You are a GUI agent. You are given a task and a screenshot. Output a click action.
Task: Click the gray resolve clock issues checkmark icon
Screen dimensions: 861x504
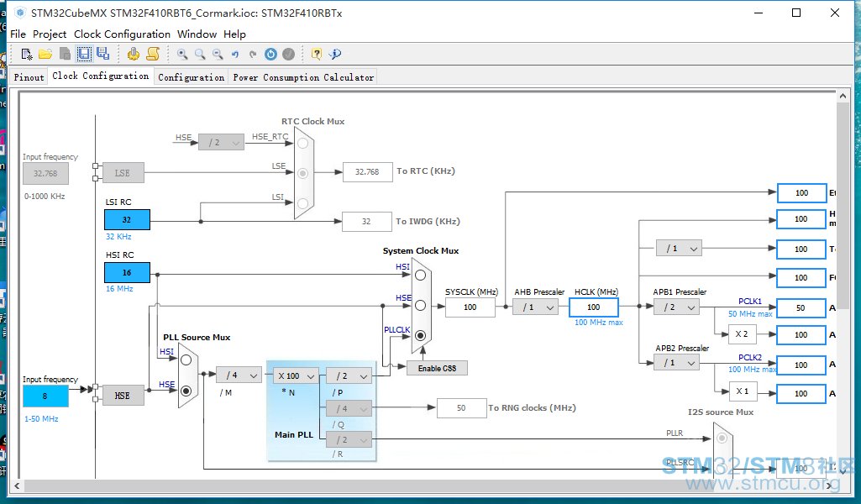click(288, 54)
